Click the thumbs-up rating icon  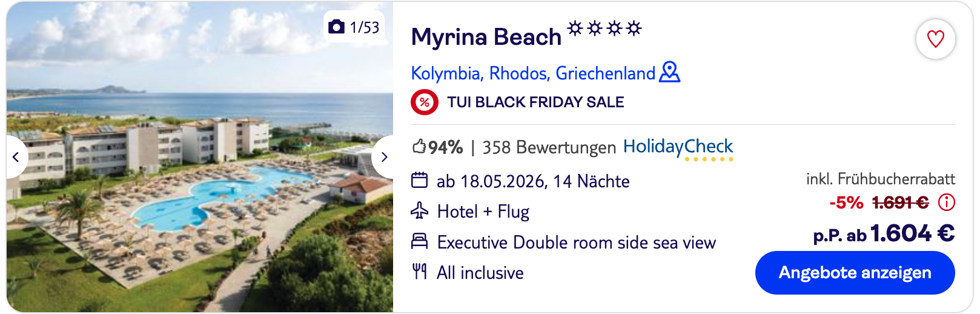[419, 147]
